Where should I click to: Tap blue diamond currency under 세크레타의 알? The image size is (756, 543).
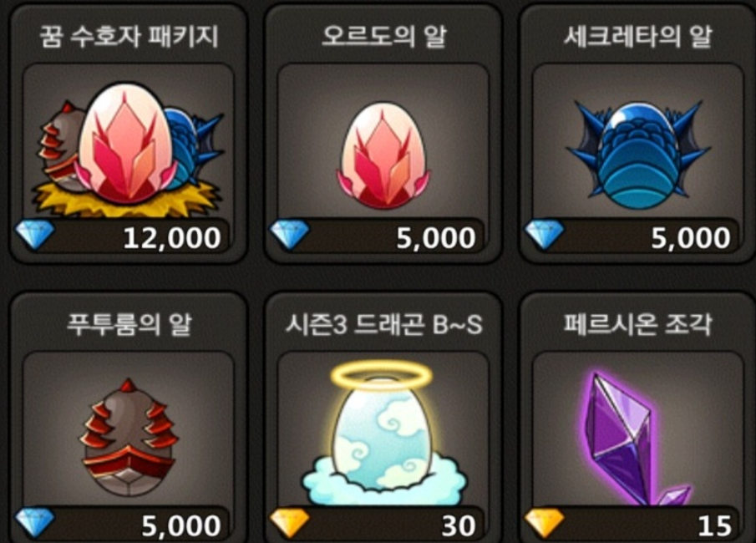tap(544, 235)
